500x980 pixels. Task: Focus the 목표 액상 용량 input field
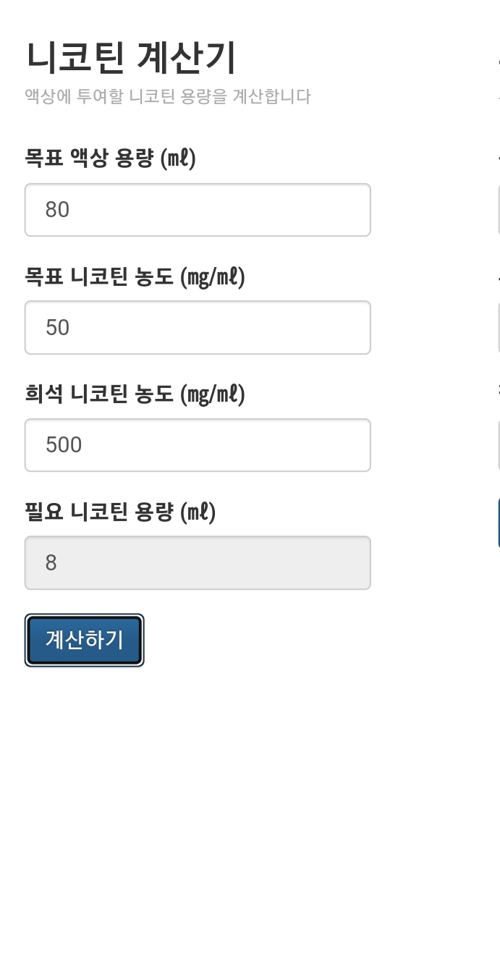[x=198, y=210]
